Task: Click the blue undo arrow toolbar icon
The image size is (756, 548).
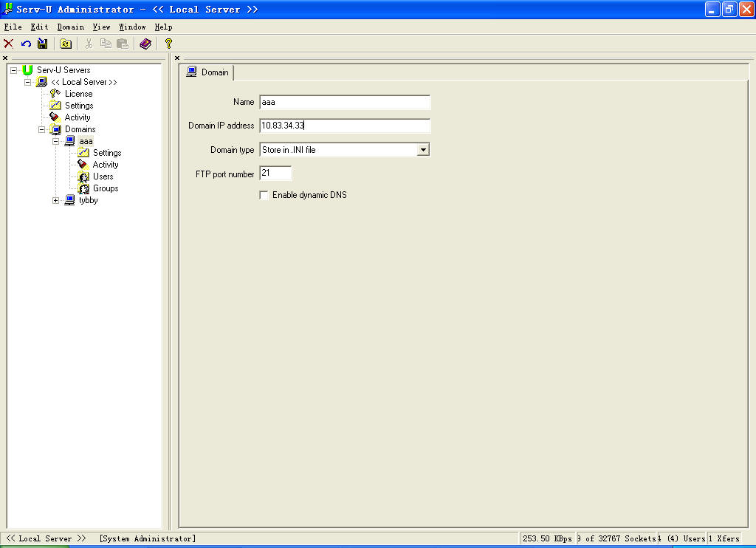Action: 26,44
